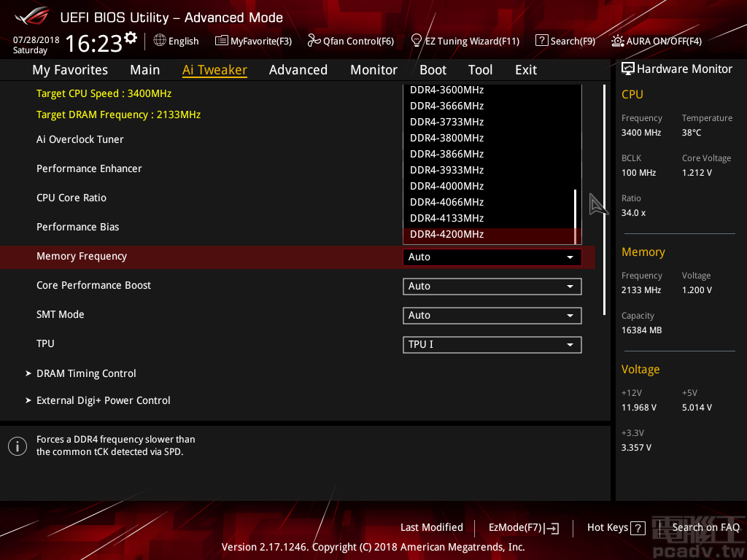Switch to the Monitor tab

[x=373, y=70]
